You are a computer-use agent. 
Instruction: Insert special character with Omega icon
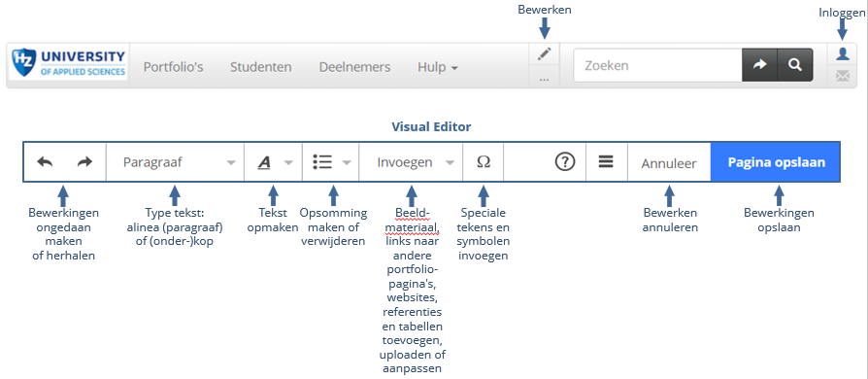(484, 161)
